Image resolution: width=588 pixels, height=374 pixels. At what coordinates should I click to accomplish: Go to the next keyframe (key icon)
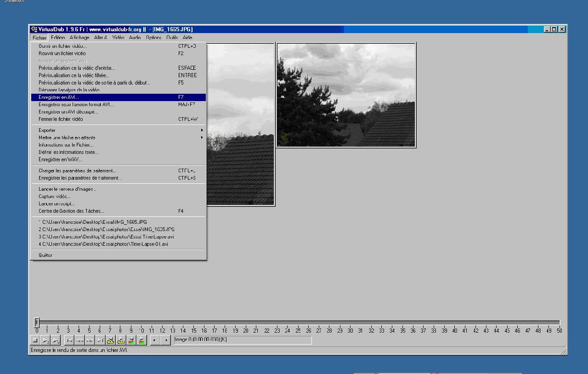click(x=121, y=340)
